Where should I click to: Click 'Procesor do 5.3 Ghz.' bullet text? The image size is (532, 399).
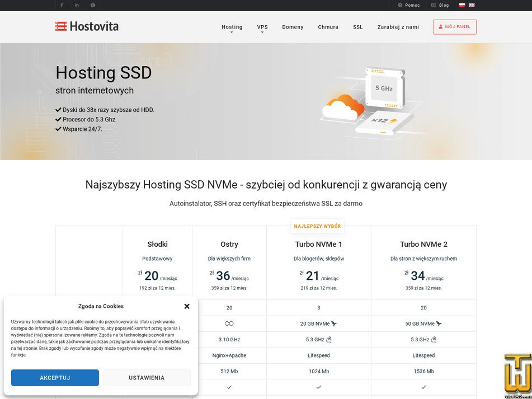pos(90,119)
